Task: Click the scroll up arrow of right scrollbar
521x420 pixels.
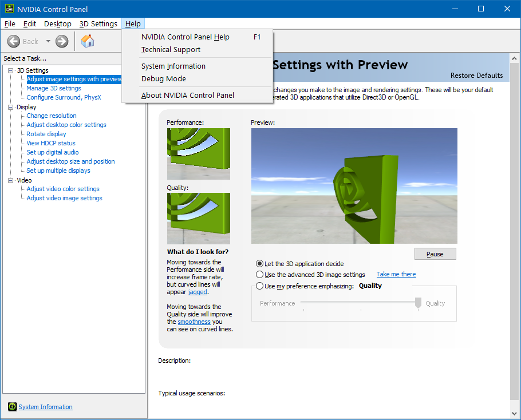Action: [514, 58]
